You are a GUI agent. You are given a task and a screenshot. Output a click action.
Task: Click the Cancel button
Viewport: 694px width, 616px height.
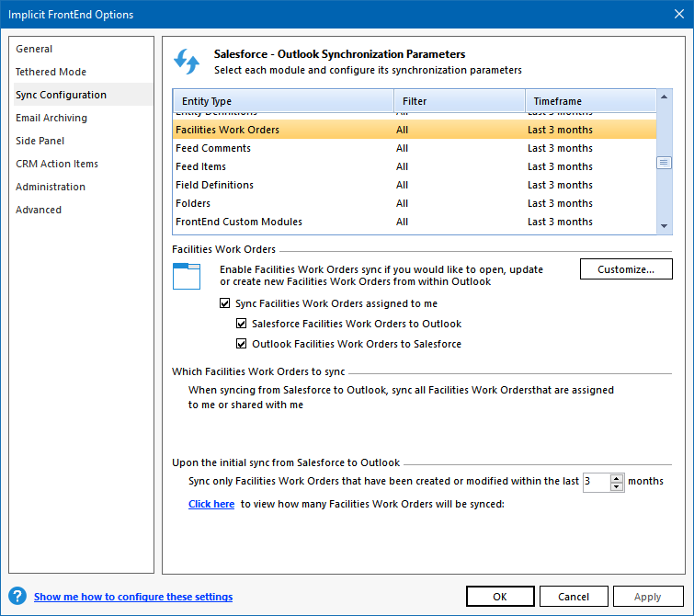click(x=574, y=597)
